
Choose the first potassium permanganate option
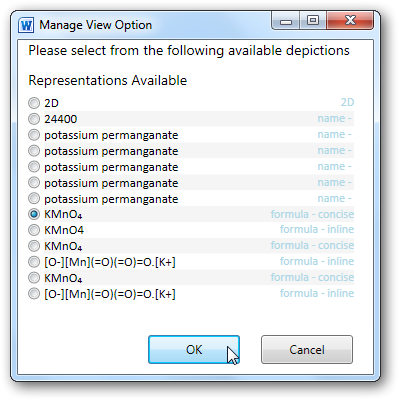(x=34, y=135)
